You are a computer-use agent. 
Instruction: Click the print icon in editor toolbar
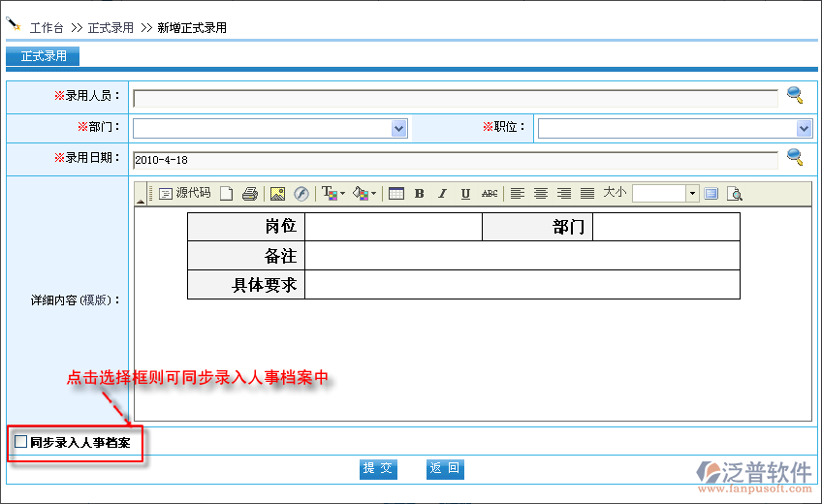250,194
